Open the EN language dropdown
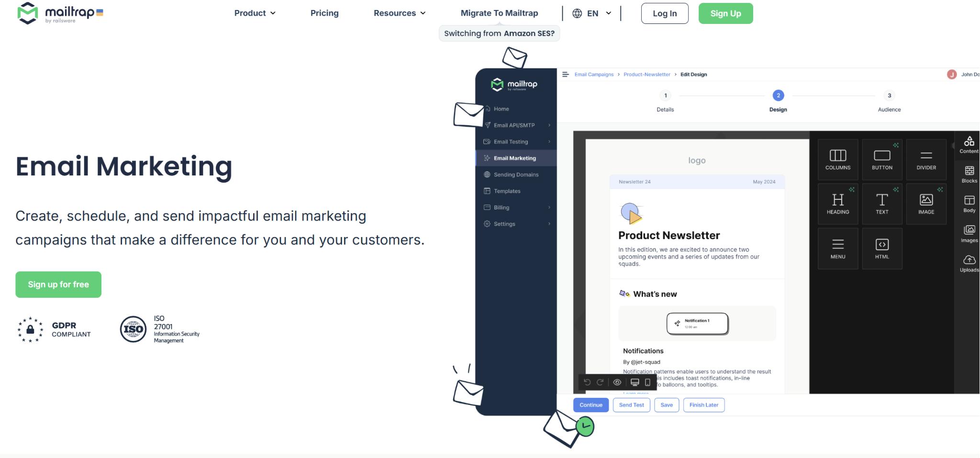Viewport: 980px width, 458px height. 598,13
